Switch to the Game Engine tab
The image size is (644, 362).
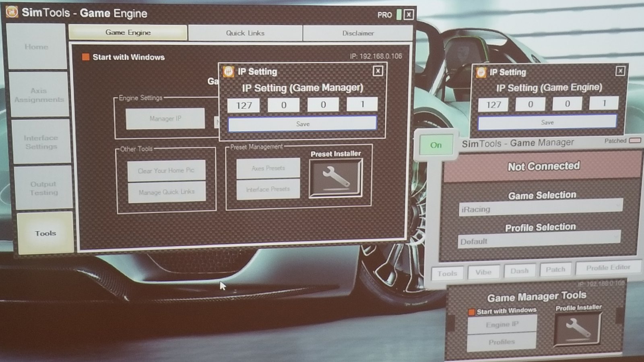tap(128, 33)
